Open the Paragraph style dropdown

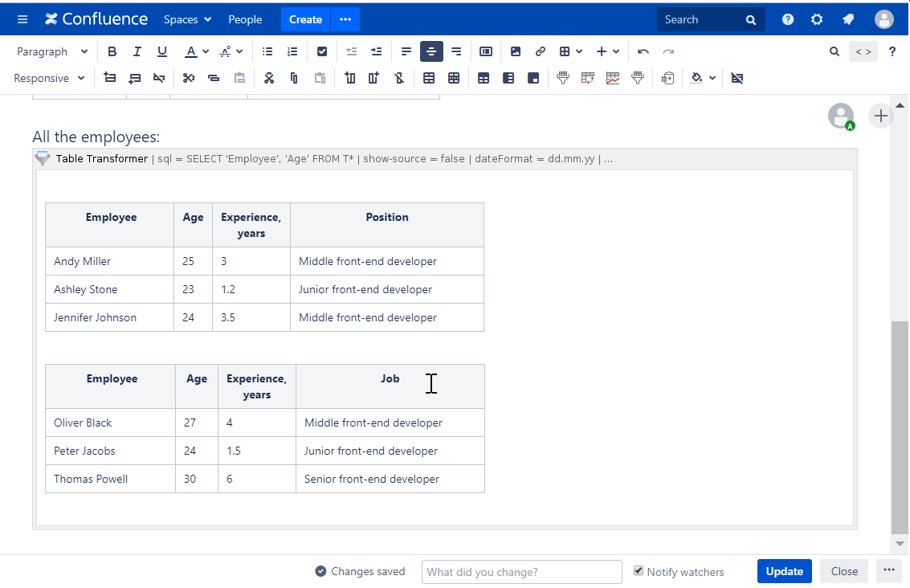[52, 51]
